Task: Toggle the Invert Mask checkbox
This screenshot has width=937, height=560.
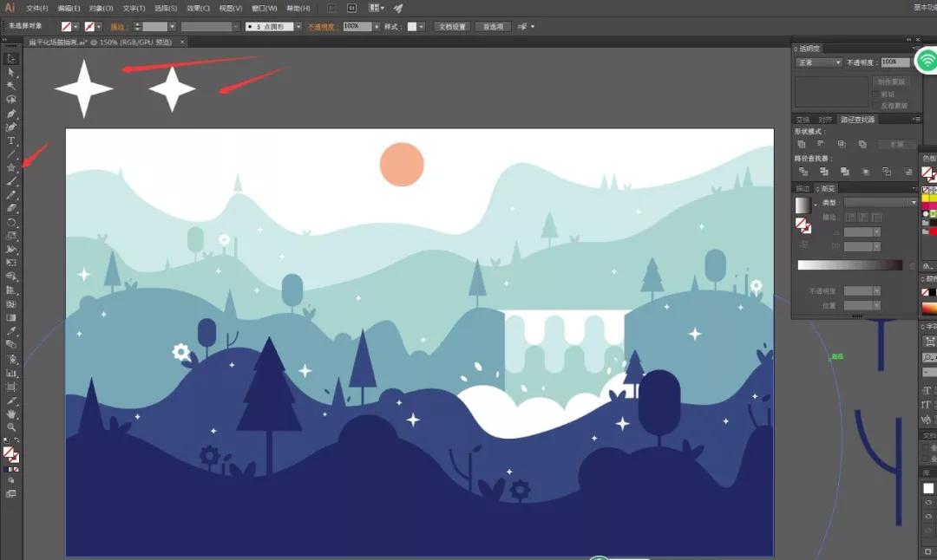Action: pyautogui.click(x=876, y=105)
